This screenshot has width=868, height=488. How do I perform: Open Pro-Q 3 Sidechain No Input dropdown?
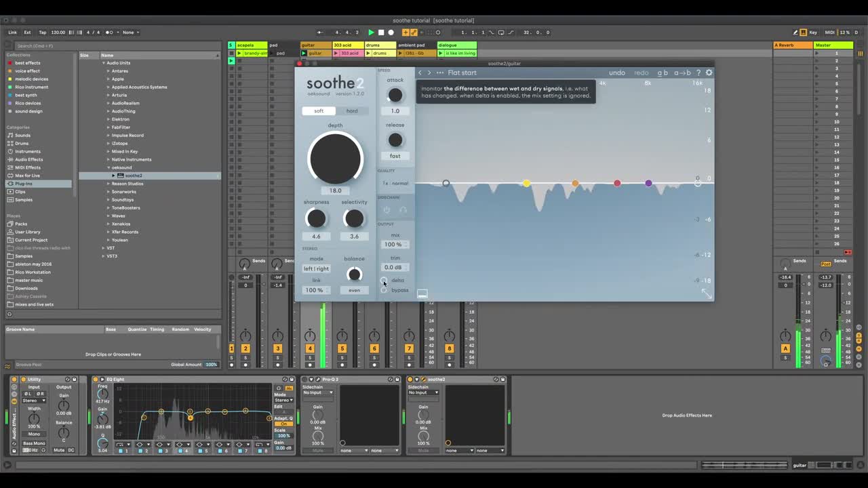point(318,392)
